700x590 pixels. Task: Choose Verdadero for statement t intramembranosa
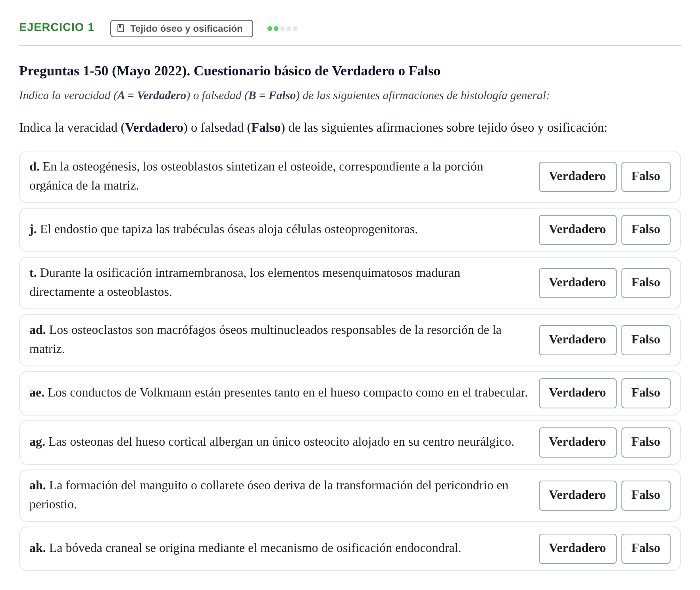[577, 283]
